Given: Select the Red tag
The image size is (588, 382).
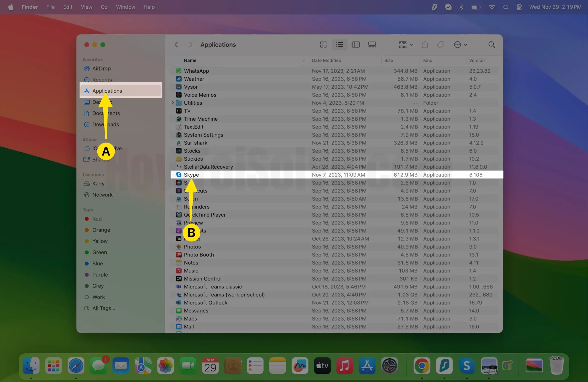Looking at the screenshot, I should (97, 219).
